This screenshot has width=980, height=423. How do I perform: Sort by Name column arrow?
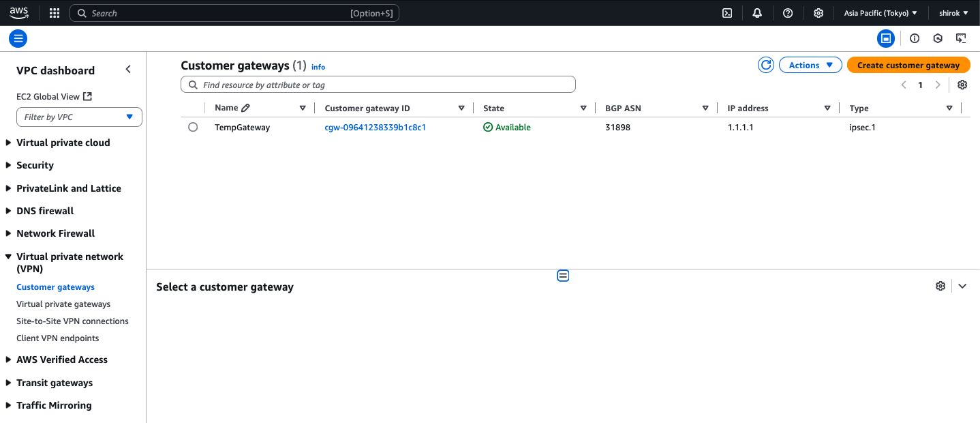point(303,108)
